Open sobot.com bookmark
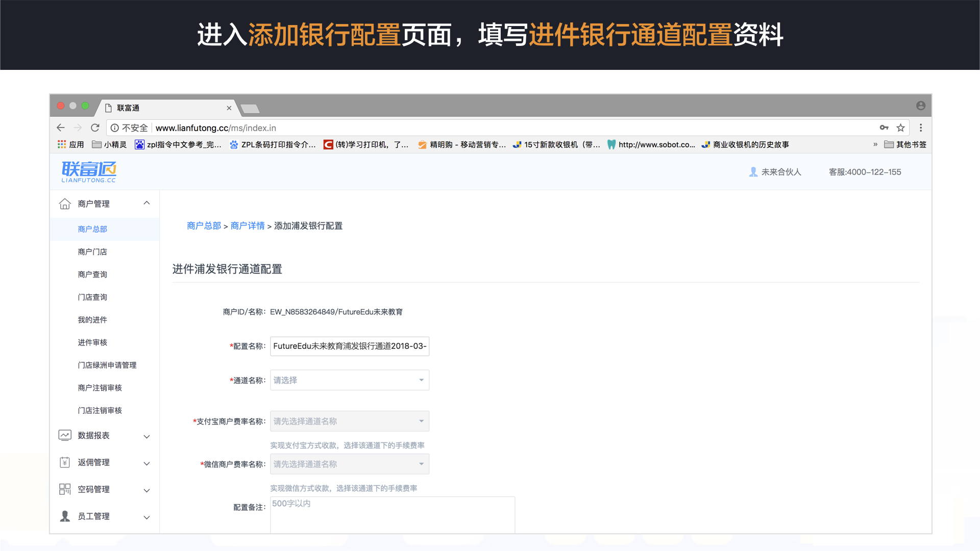This screenshot has height=551, width=980. [651, 144]
